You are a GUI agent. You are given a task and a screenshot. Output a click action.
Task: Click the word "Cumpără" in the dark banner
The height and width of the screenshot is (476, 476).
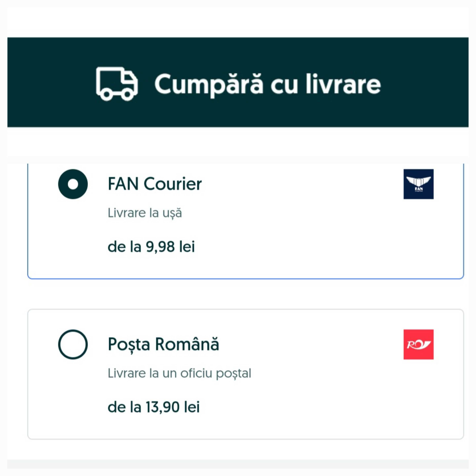coord(208,84)
